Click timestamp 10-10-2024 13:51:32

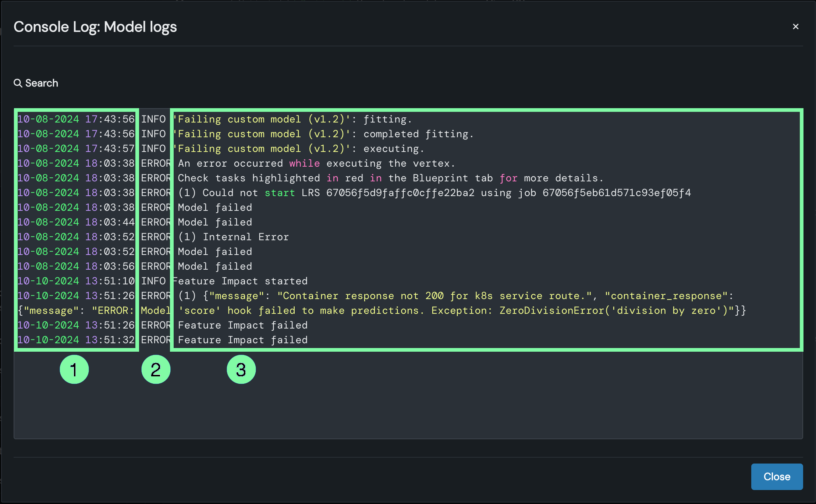tap(76, 340)
